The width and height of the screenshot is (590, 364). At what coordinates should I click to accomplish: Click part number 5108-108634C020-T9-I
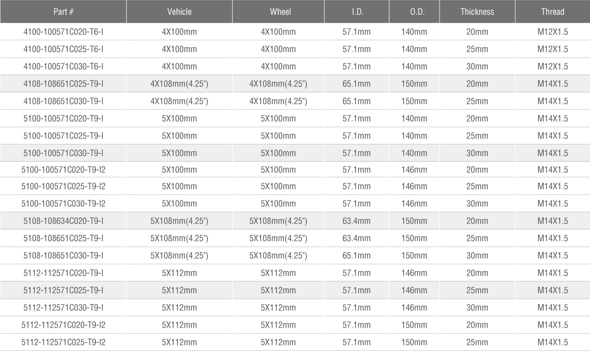coord(63,221)
